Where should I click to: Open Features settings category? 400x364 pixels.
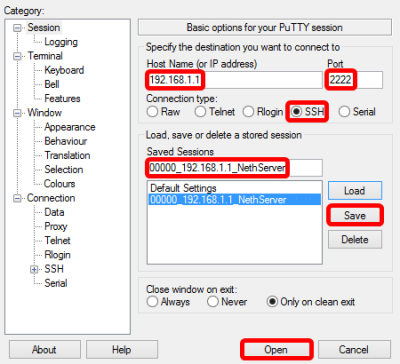(x=62, y=99)
